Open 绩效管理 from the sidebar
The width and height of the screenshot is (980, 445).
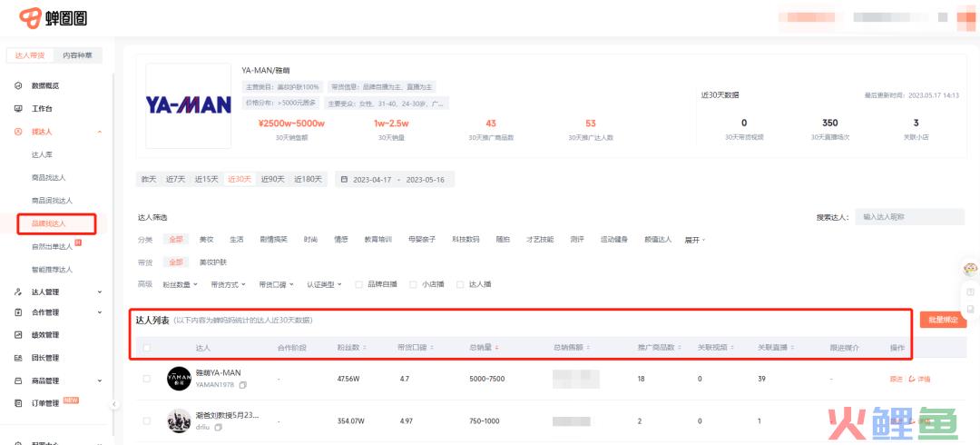point(45,335)
